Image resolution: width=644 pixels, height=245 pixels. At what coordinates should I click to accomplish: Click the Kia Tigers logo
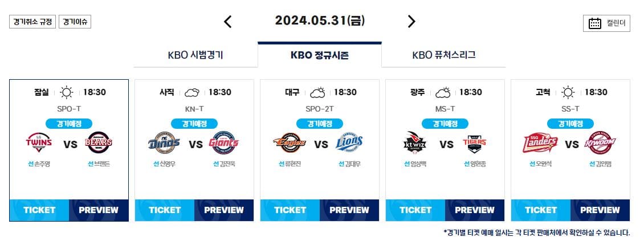(x=475, y=143)
